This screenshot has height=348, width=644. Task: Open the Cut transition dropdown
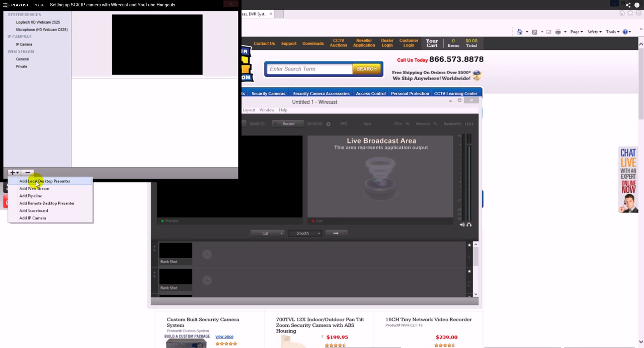(x=268, y=233)
